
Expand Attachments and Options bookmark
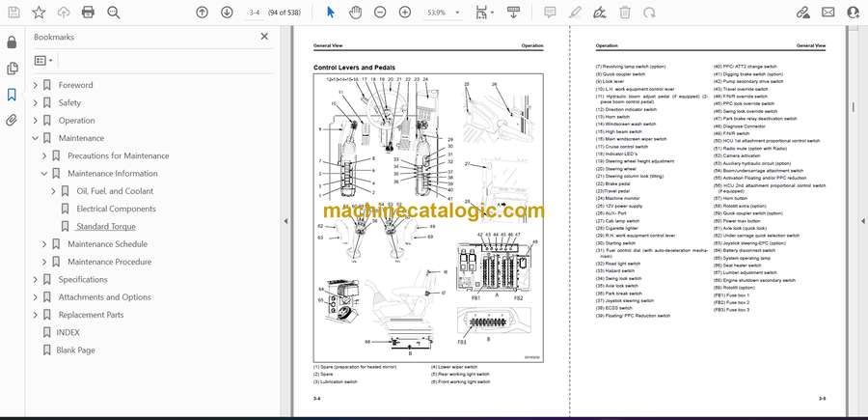36,297
